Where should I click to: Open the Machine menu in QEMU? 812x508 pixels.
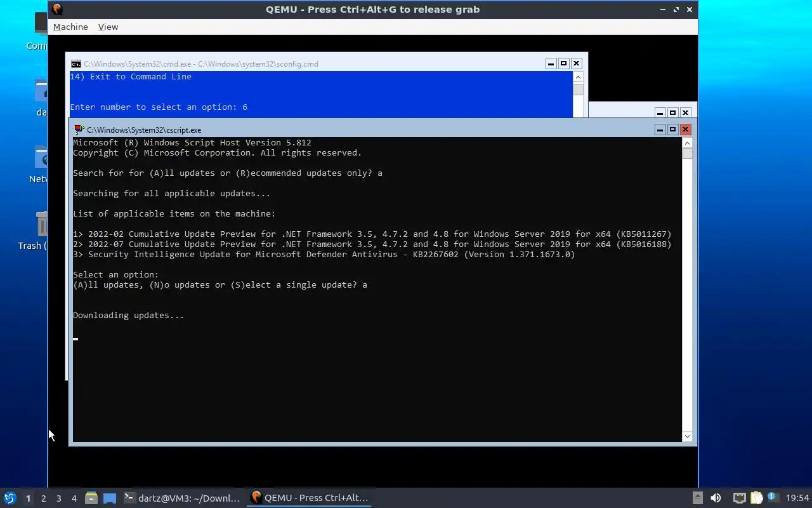tap(70, 27)
